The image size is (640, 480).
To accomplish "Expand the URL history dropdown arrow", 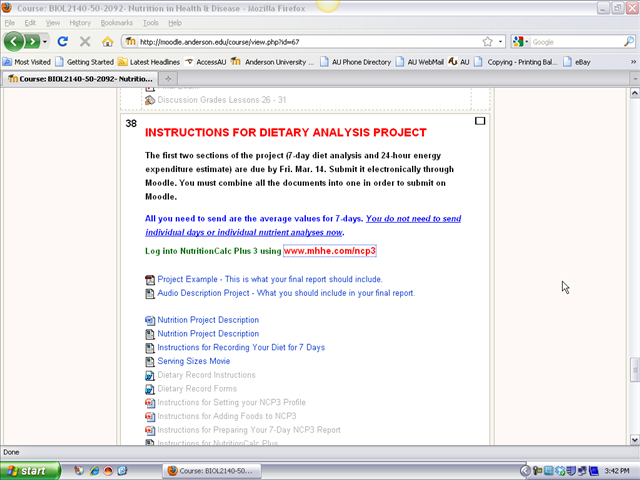I will [x=499, y=42].
